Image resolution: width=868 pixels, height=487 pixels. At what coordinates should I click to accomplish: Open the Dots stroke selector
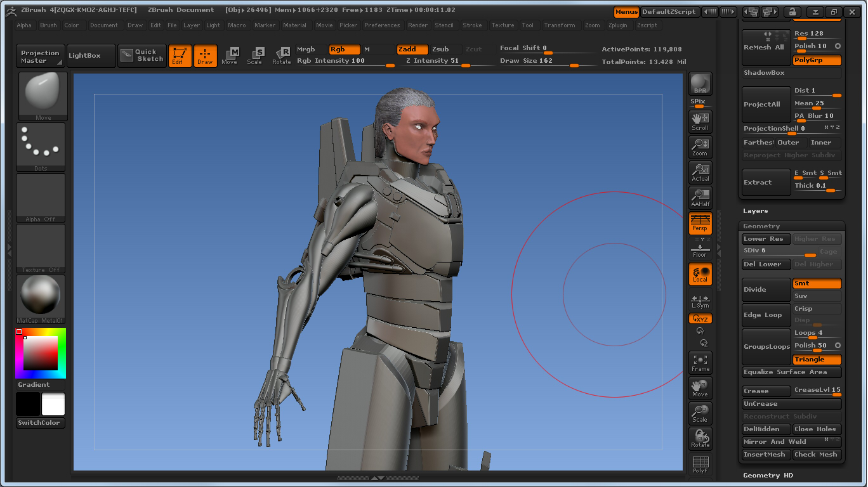41,147
